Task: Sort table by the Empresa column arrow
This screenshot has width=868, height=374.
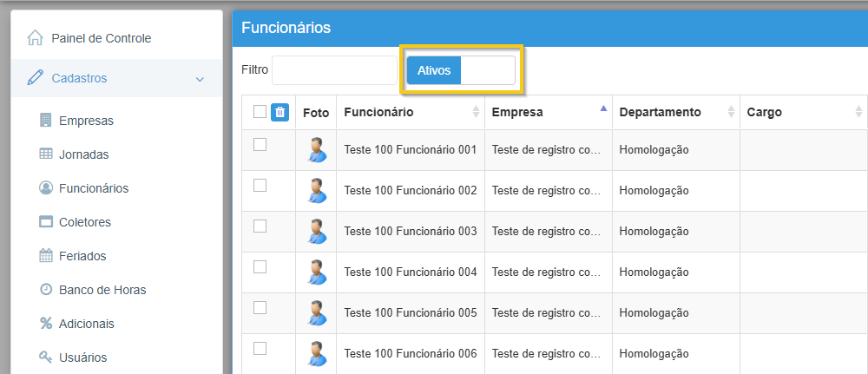Action: 603,109
